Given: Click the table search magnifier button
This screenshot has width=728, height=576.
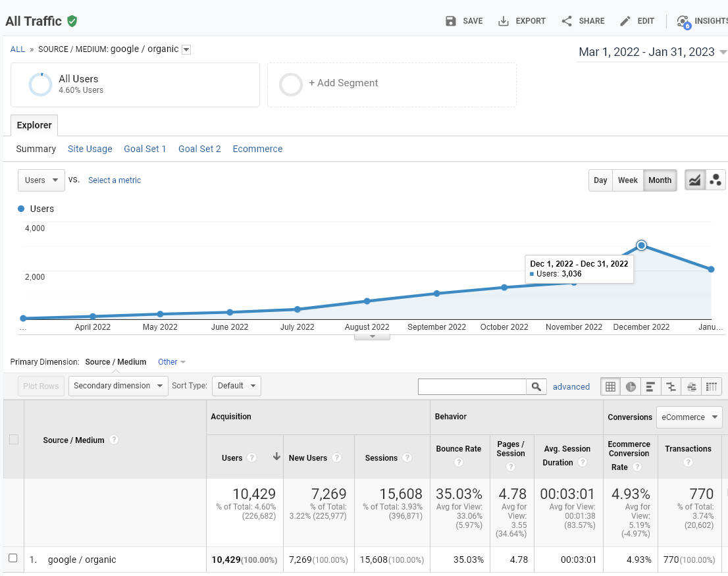Looking at the screenshot, I should click(x=536, y=386).
